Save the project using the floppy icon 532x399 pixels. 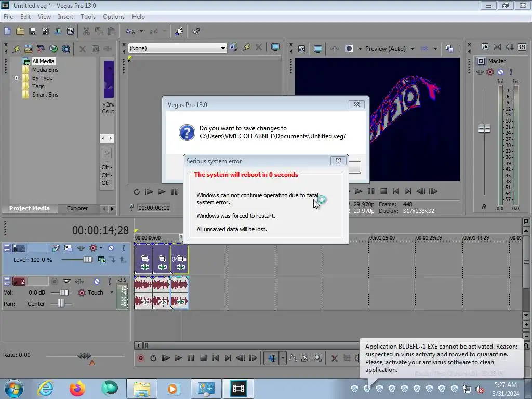(33, 31)
